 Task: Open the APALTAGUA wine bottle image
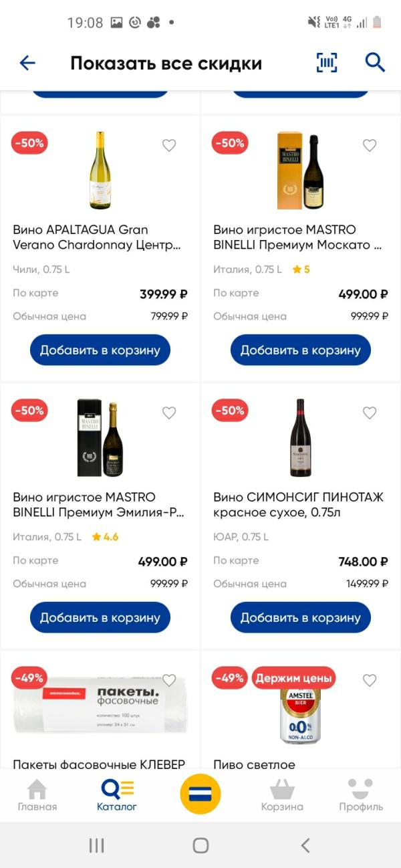click(100, 170)
